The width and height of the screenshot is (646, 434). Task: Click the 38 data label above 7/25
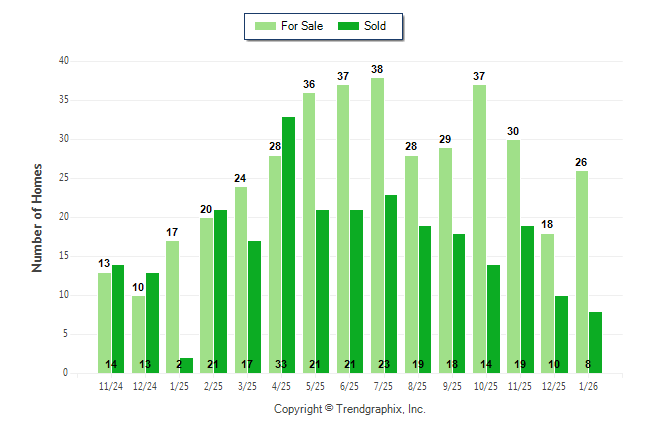[x=378, y=70]
